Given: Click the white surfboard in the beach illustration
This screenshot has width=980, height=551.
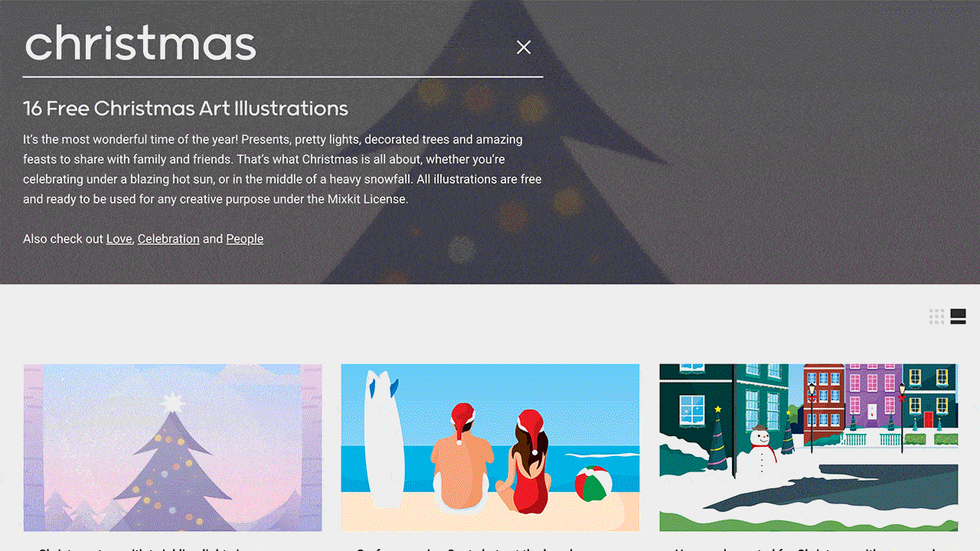Looking at the screenshot, I should point(382,439).
